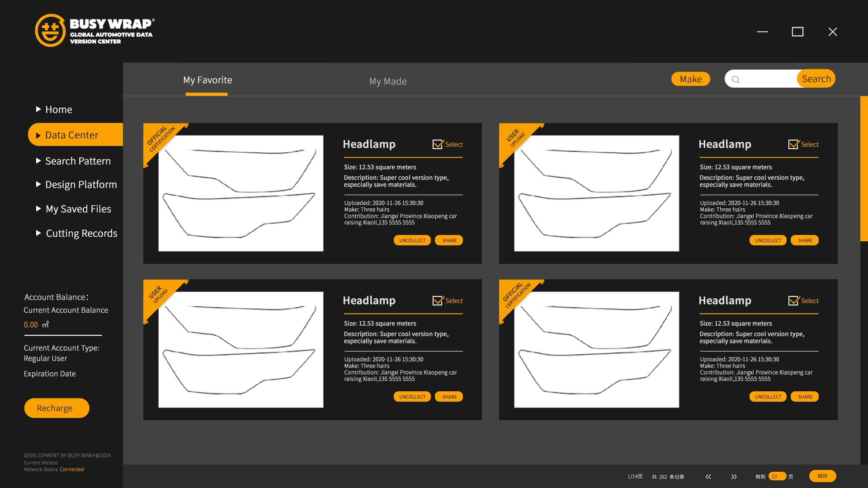
Task: Uncollect the top-right User Upload Headlamp
Action: pyautogui.click(x=768, y=240)
